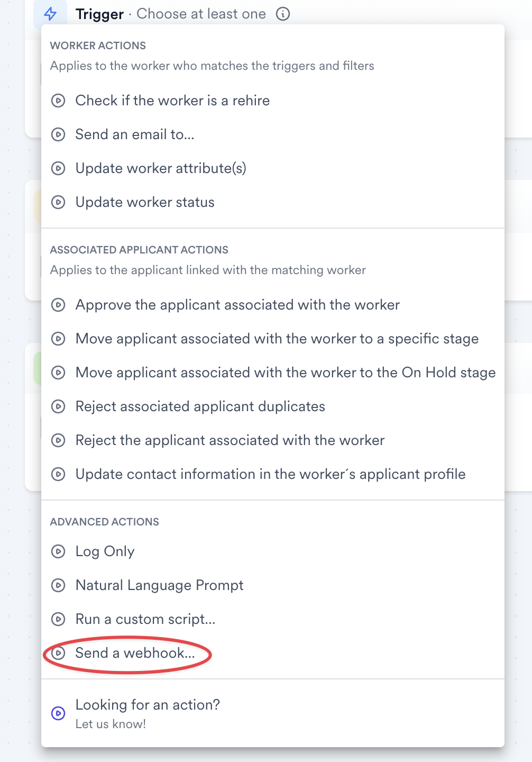This screenshot has height=762, width=532.
Task: Choose Move applicant to a specific stage
Action: 277,339
